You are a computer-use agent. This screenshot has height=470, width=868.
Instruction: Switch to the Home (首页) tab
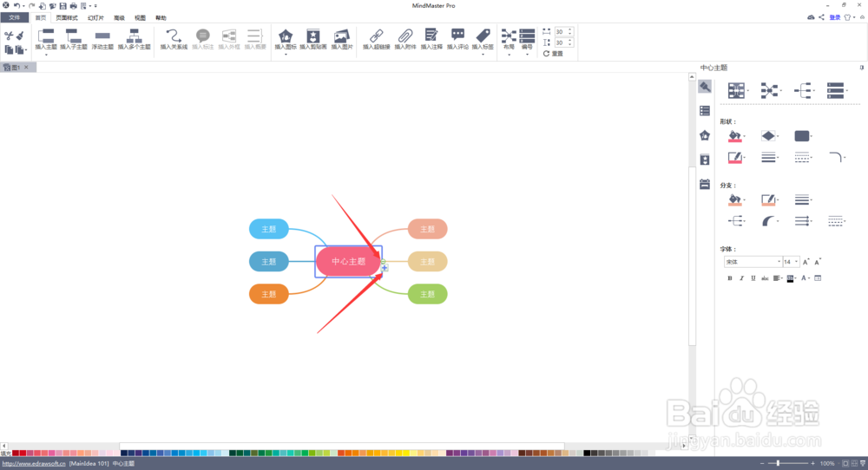[41, 17]
